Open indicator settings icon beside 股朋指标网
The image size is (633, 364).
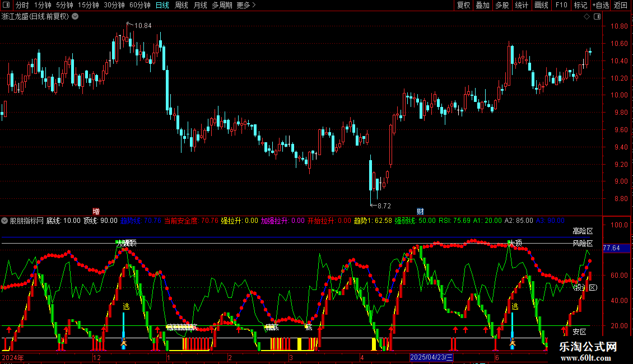[4, 221]
